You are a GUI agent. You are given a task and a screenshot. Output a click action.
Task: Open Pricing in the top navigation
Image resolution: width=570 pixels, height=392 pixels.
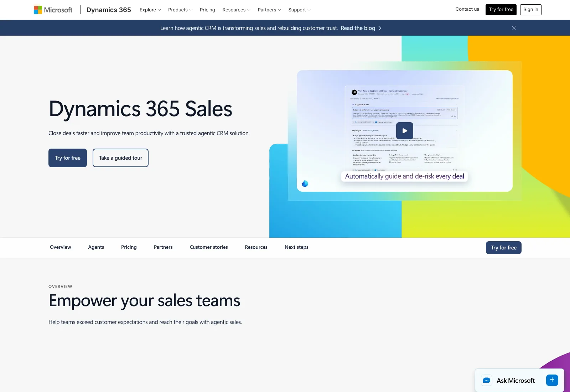click(207, 10)
